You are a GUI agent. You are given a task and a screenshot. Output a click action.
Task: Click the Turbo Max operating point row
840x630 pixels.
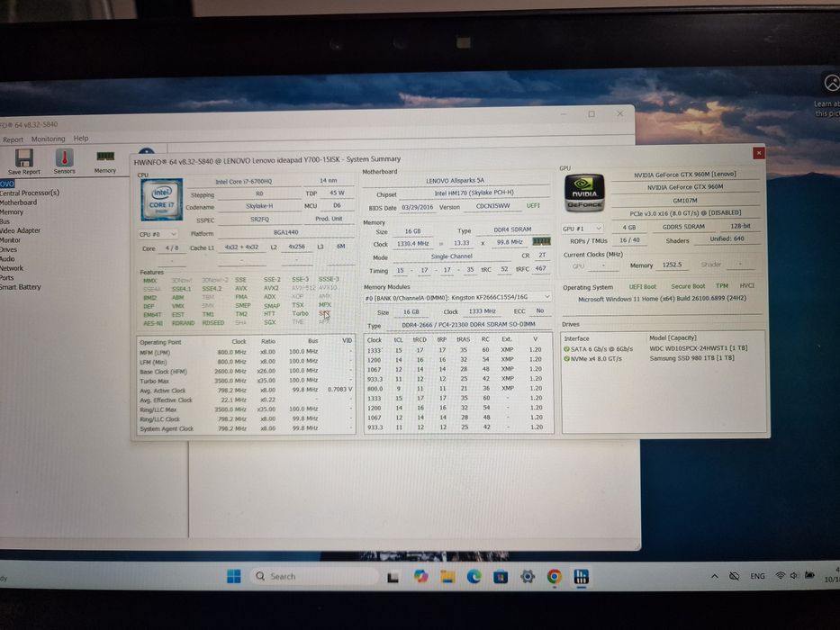(246, 381)
